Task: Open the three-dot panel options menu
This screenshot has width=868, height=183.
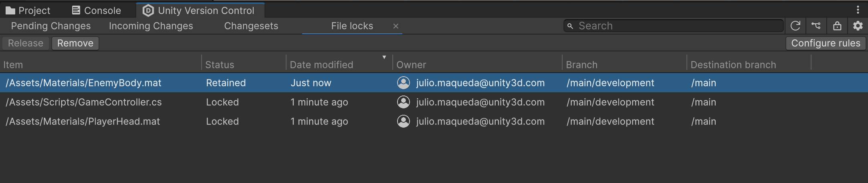Action: (858, 10)
